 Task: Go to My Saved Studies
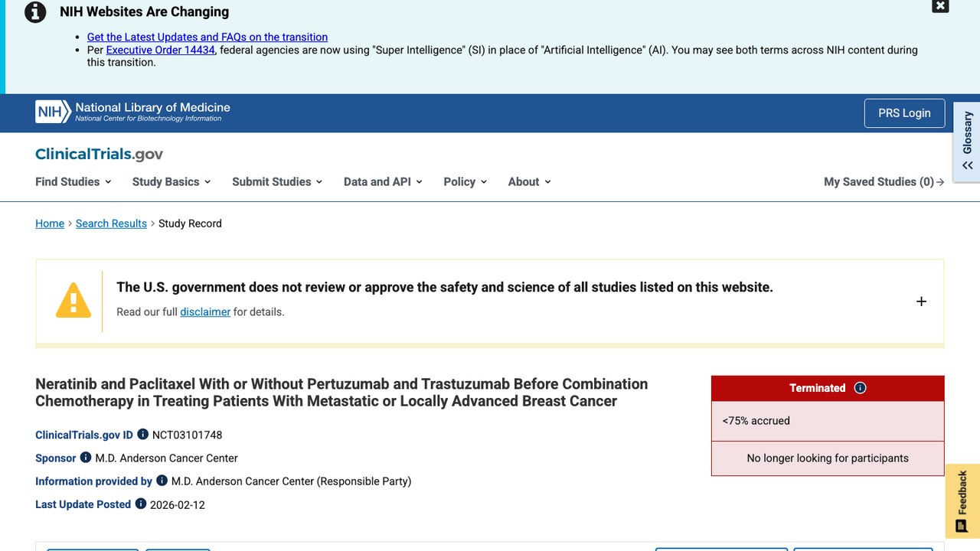click(884, 181)
